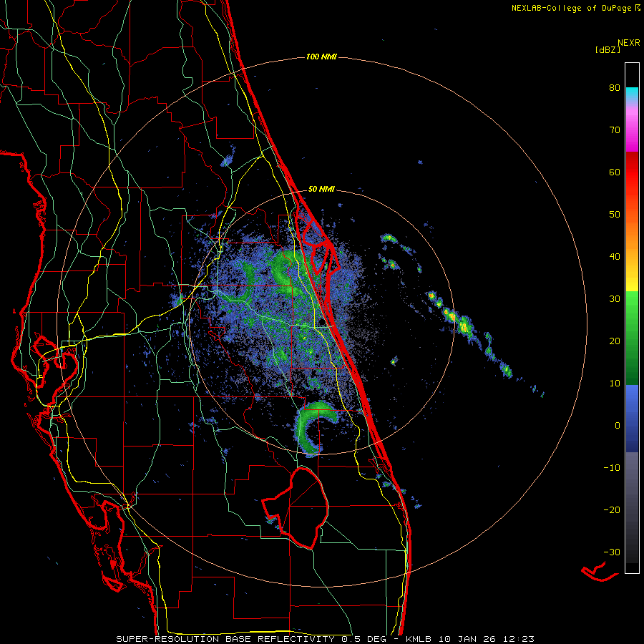Viewport: 644px width, 644px height.
Task: Click the 10 JAN 26 date in the caption
Action: (x=467, y=639)
